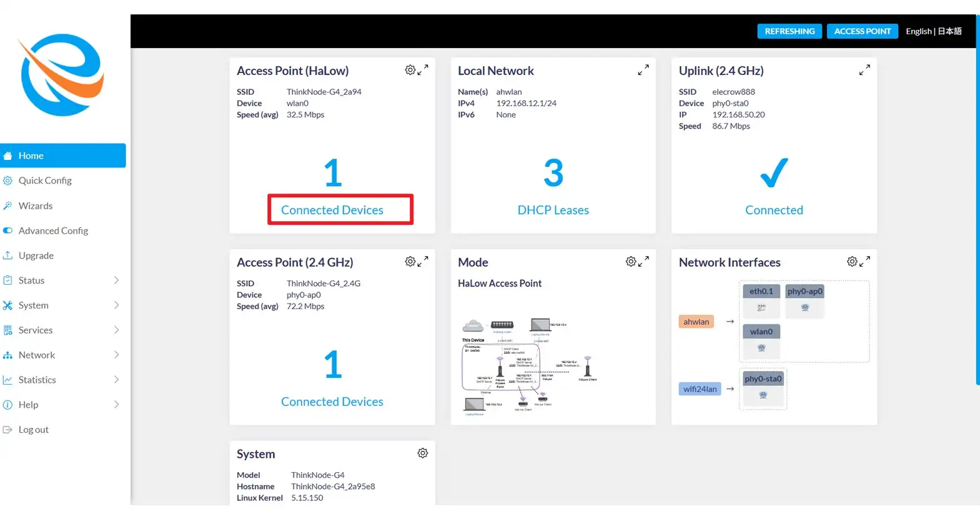Expand the System submenu chevron

click(x=116, y=305)
